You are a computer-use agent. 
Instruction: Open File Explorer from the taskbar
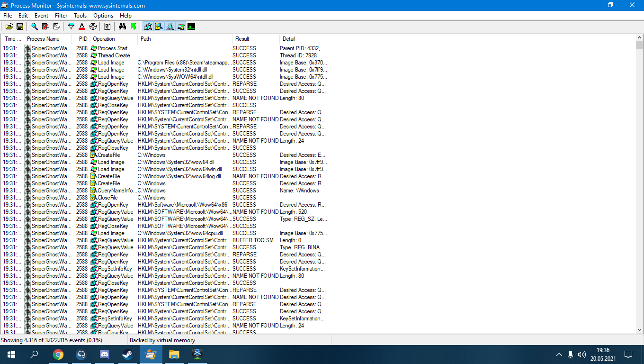click(174, 355)
